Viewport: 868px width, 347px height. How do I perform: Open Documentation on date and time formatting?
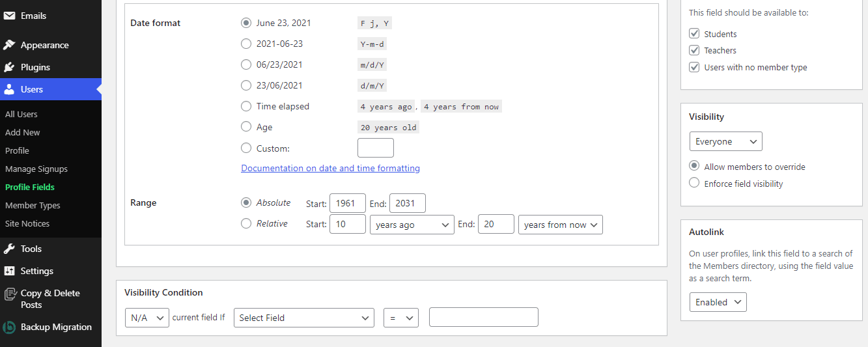point(330,168)
